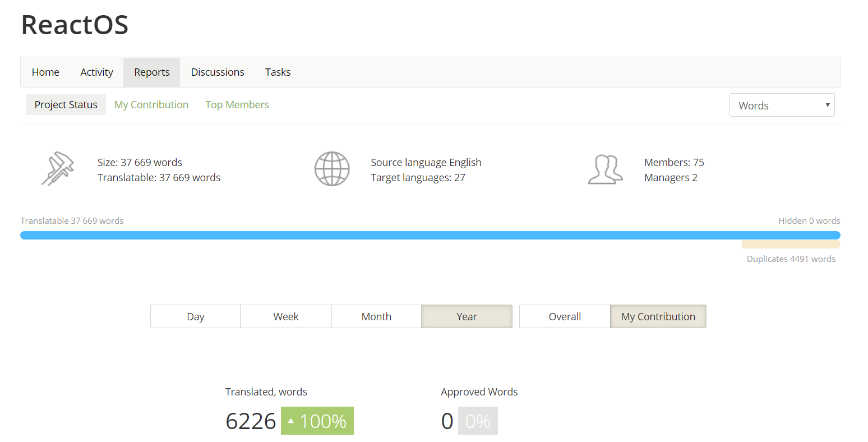Open My Contribution report link
The width and height of the screenshot is (868, 442).
click(x=151, y=104)
